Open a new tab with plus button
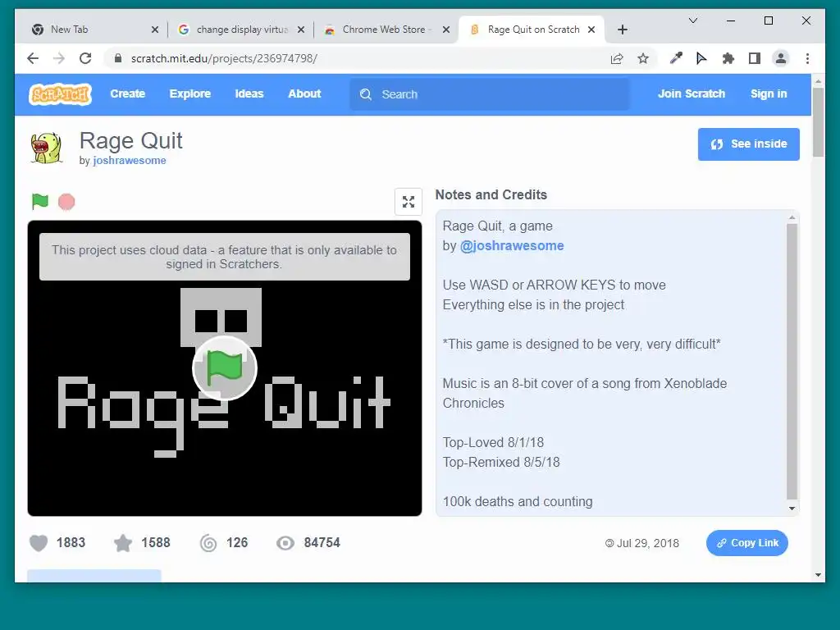Screen dimensions: 840x630 click(623, 30)
